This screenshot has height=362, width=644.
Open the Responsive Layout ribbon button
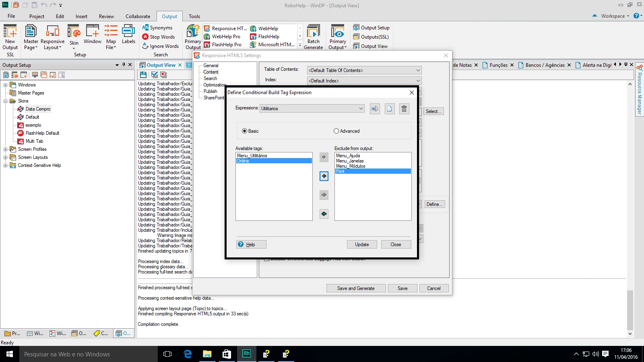pos(52,37)
